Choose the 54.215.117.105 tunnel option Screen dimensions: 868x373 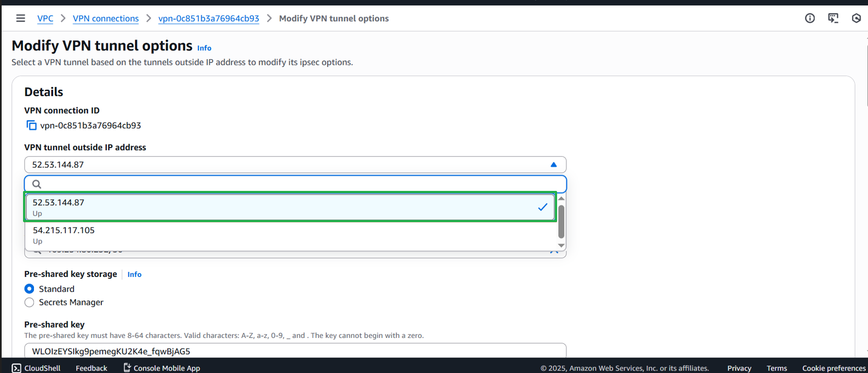(x=291, y=235)
